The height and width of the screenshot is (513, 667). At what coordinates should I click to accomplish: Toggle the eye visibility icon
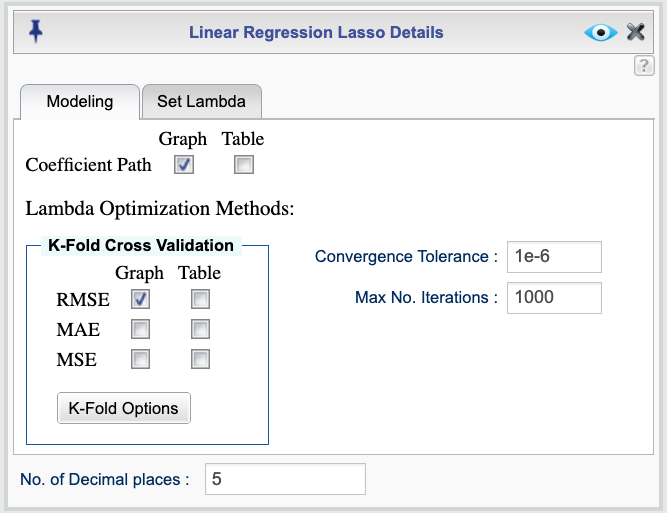pyautogui.click(x=601, y=32)
